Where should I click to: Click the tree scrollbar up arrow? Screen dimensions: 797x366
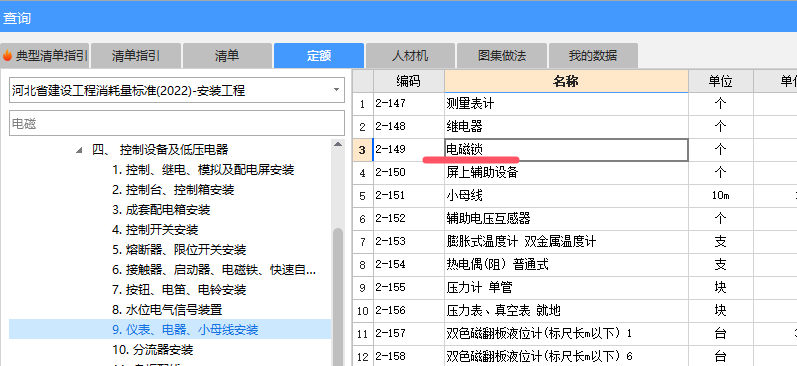338,144
